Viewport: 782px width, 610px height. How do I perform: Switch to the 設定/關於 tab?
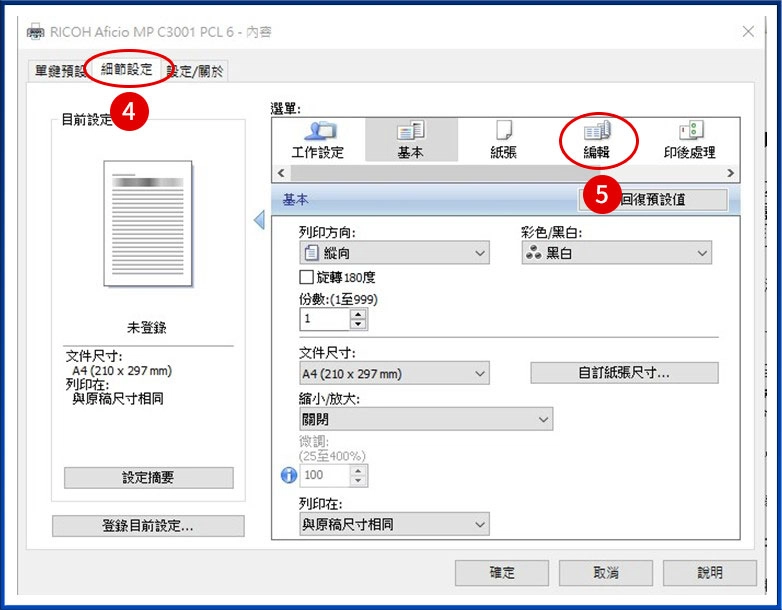195,71
